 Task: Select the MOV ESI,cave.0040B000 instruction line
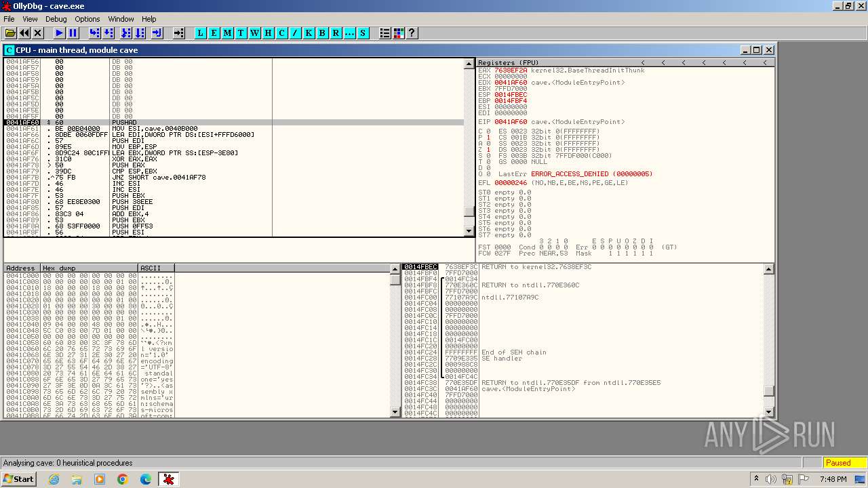click(x=234, y=128)
